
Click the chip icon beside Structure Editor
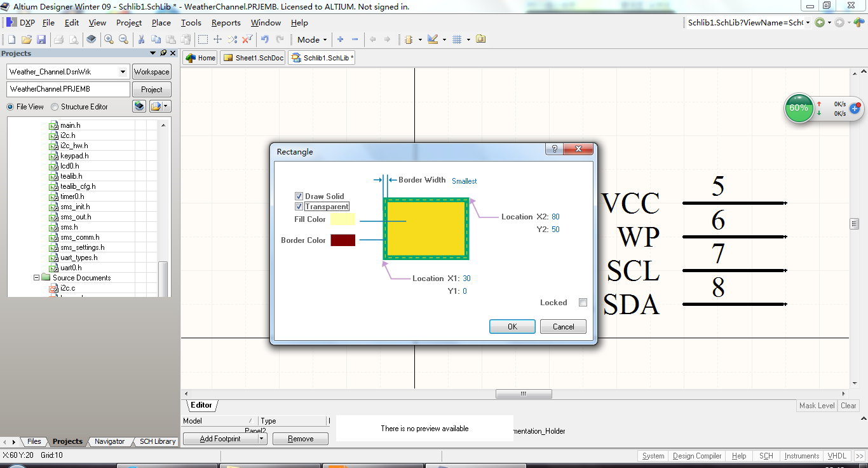pyautogui.click(x=139, y=106)
